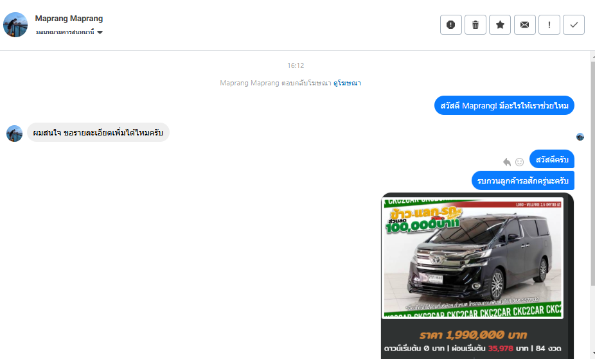Image resolution: width=595 pixels, height=364 pixels.
Task: Click the ดูโฆษณา (view ad) link
Action: [347, 83]
